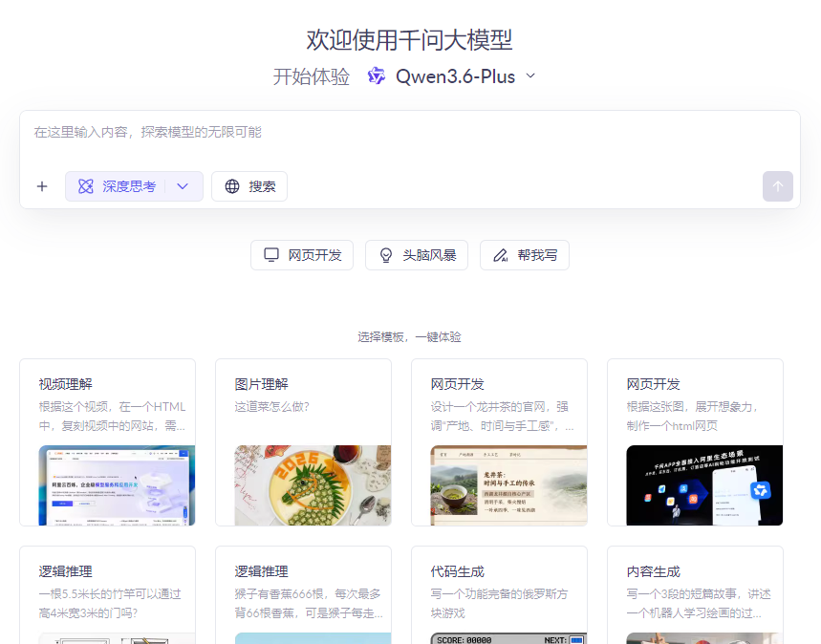Click the lightbulb icon in 头脑风暴

(x=386, y=255)
